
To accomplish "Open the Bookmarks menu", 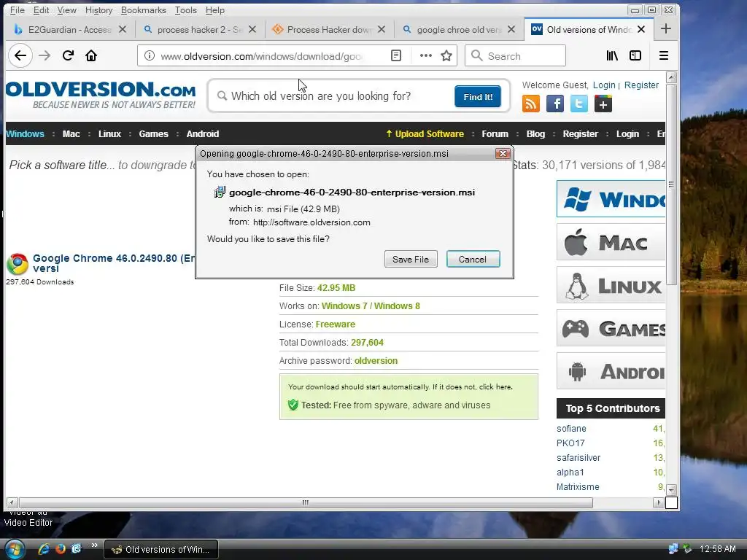I will click(144, 10).
